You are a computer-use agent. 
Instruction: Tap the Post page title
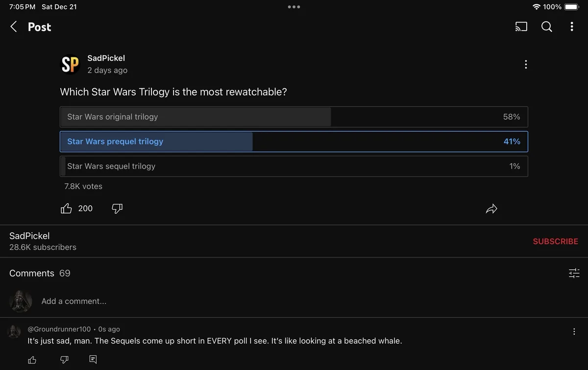click(39, 27)
